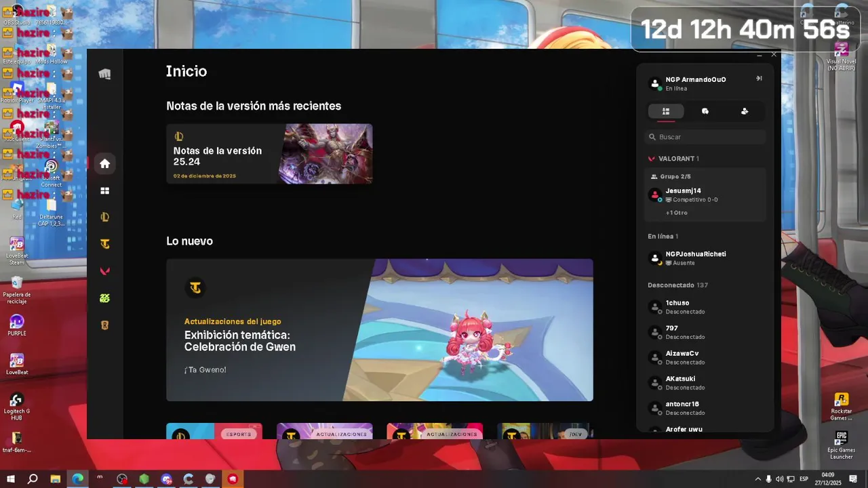Expand the +1 Otro group members
This screenshot has width=868, height=488.
click(677, 213)
